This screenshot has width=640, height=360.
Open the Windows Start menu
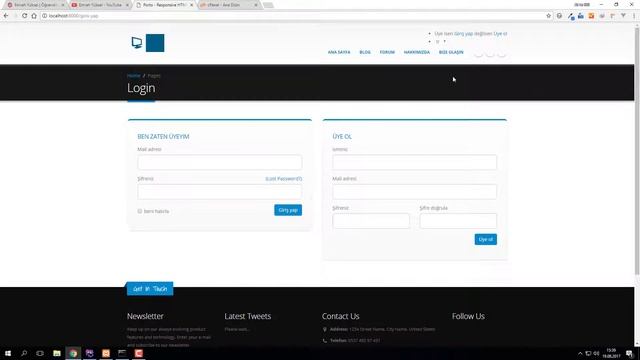click(8, 353)
